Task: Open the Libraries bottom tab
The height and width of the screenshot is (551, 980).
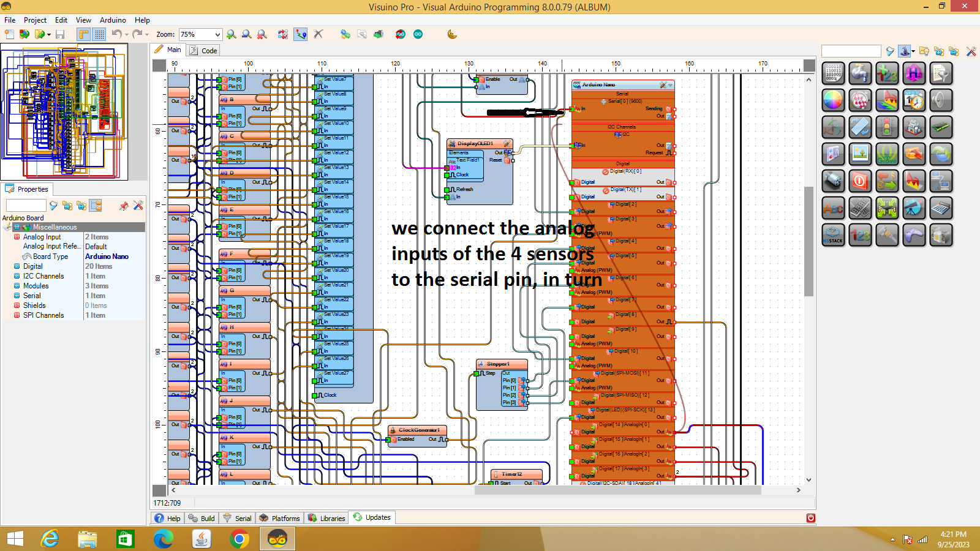Action: tap(326, 518)
